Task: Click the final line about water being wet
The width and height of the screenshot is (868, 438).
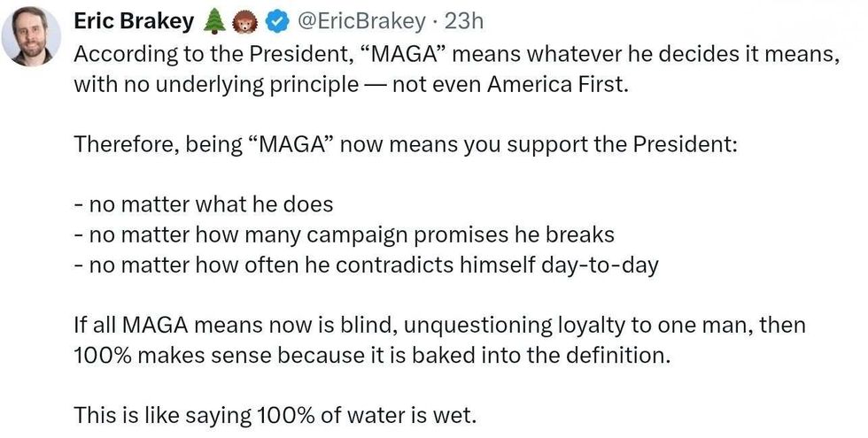Action: point(275,414)
